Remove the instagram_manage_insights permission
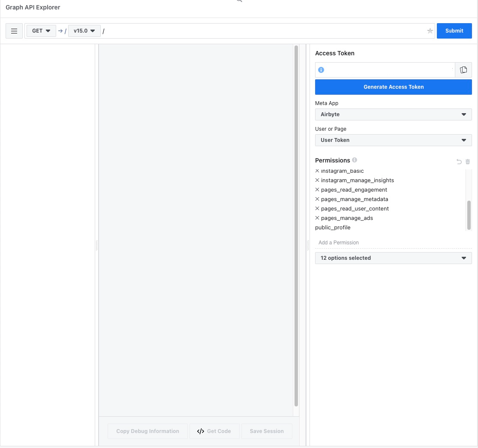The image size is (478, 448). click(317, 180)
